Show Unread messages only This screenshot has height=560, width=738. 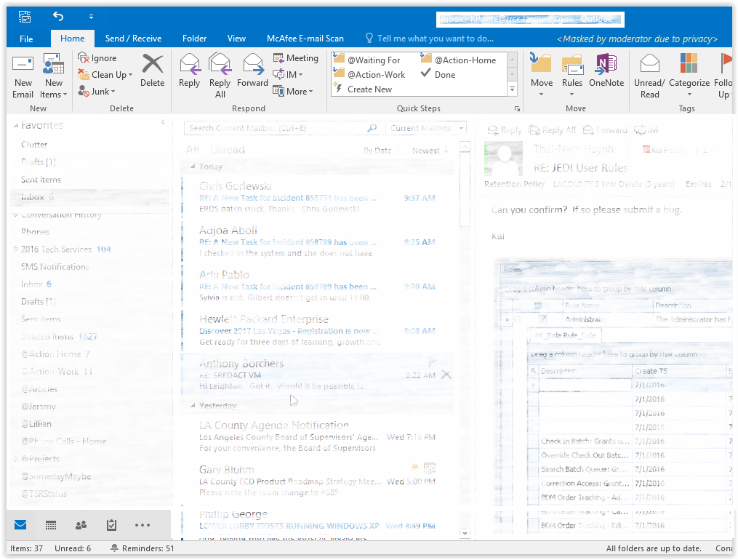tap(228, 150)
